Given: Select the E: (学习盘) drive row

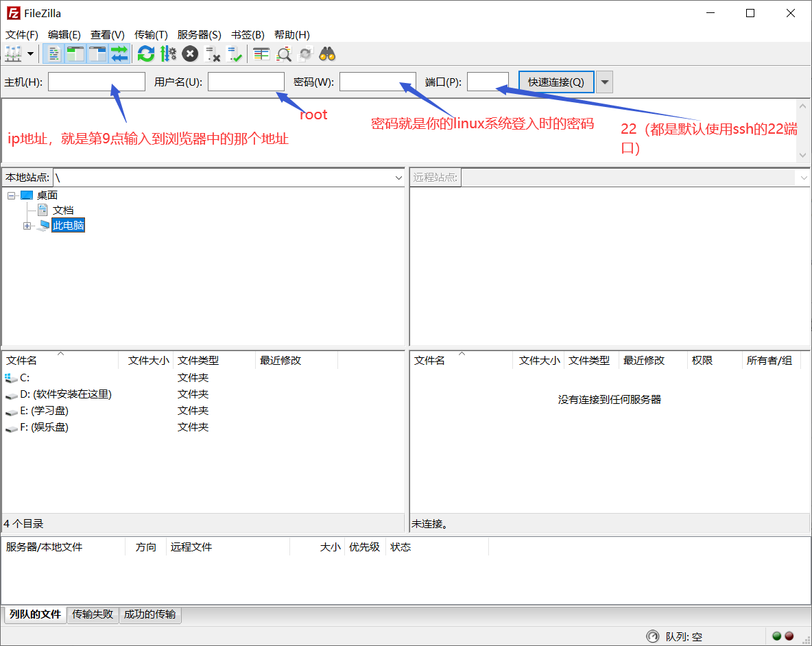Looking at the screenshot, I should [x=203, y=411].
